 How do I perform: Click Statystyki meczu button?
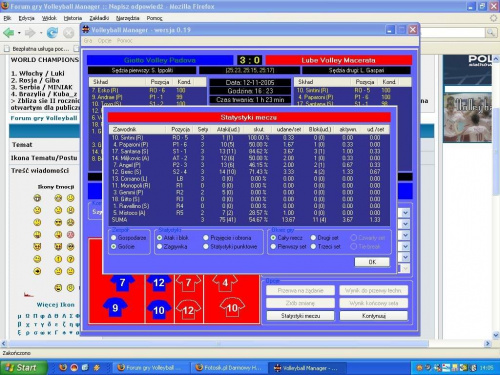pyautogui.click(x=301, y=316)
